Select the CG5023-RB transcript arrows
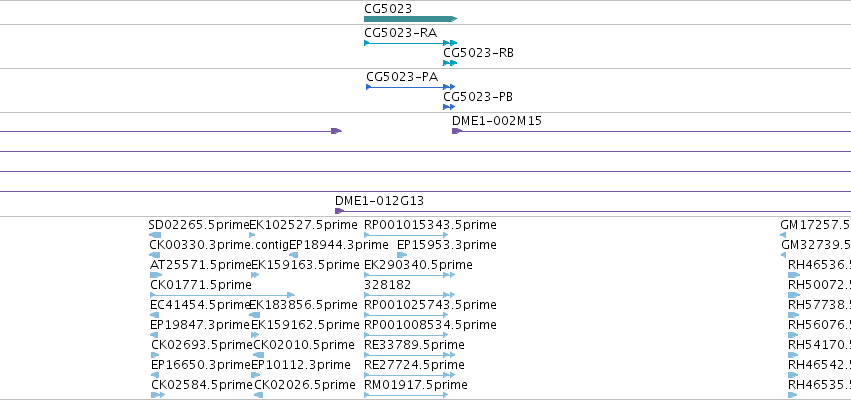 (x=450, y=63)
